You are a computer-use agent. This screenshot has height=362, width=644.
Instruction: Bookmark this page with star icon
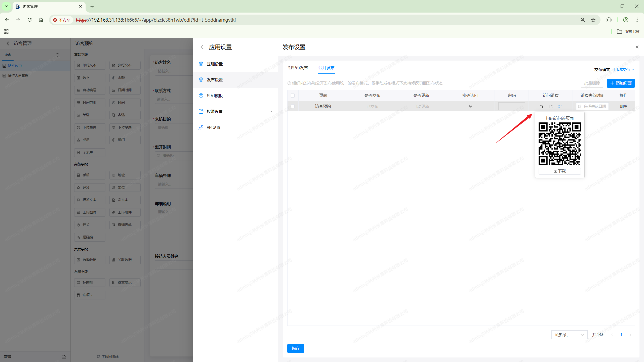[x=593, y=20]
